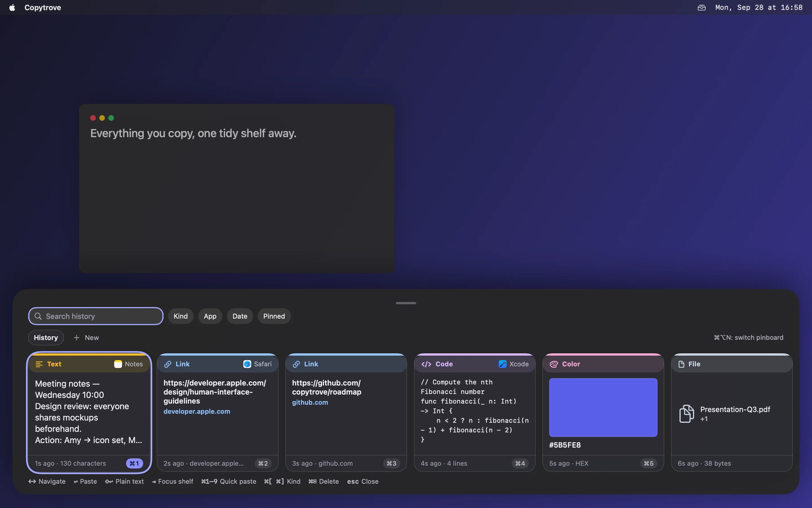Screen dimensions: 812x508
Task: Open the Kind filter
Action: [x=180, y=316]
